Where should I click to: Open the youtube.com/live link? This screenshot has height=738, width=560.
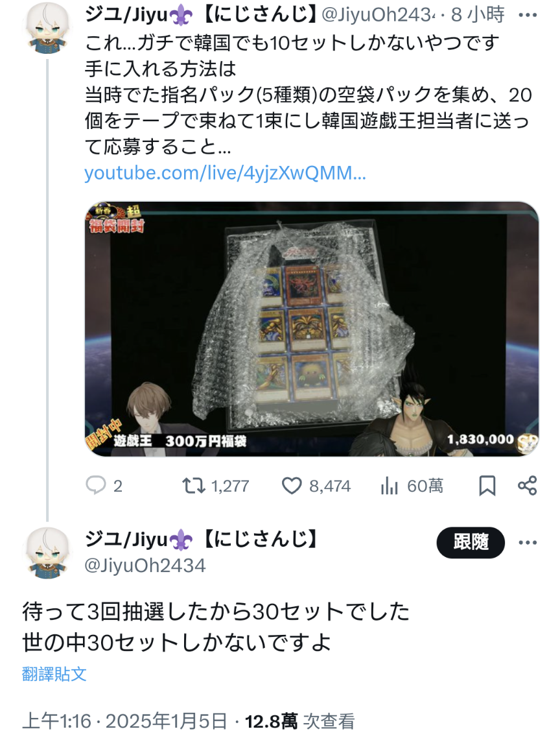click(x=225, y=173)
